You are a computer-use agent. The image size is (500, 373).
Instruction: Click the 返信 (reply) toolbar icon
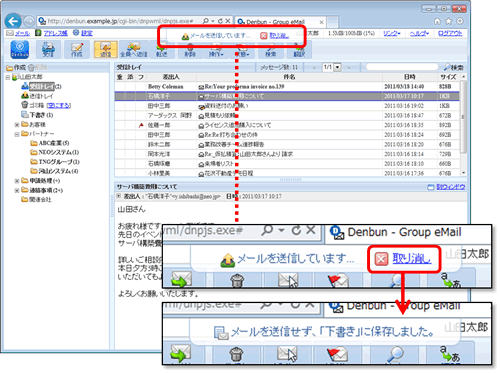click(105, 49)
